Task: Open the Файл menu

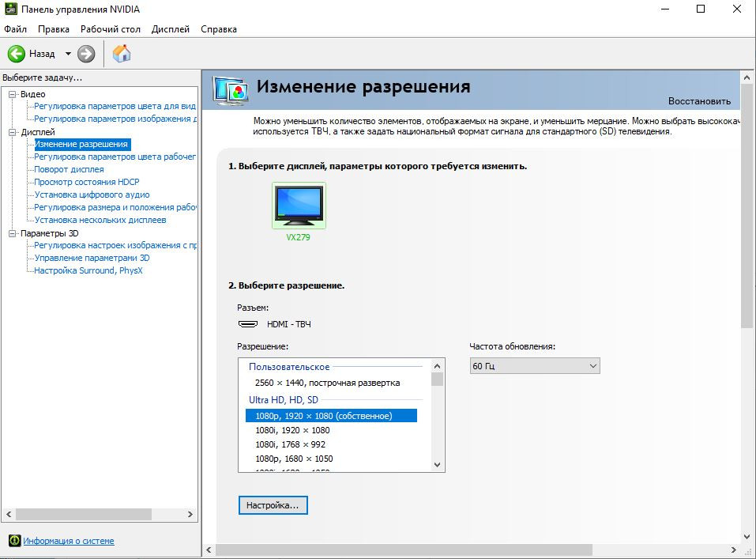Action: coord(16,29)
